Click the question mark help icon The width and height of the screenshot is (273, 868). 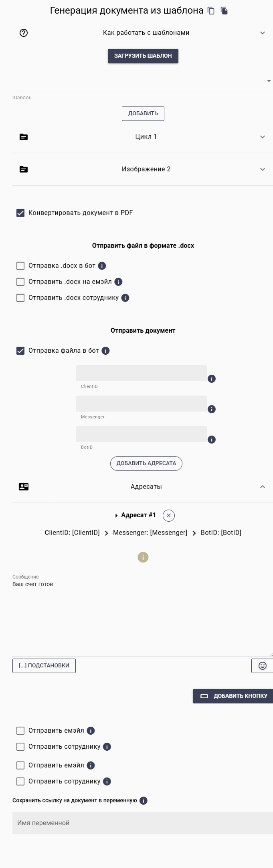(23, 32)
